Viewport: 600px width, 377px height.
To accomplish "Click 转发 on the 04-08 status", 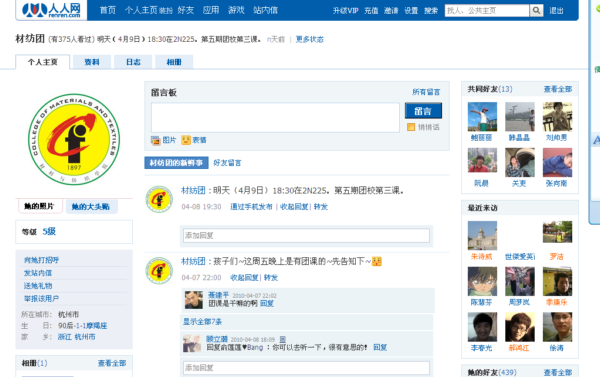I will coord(321,207).
